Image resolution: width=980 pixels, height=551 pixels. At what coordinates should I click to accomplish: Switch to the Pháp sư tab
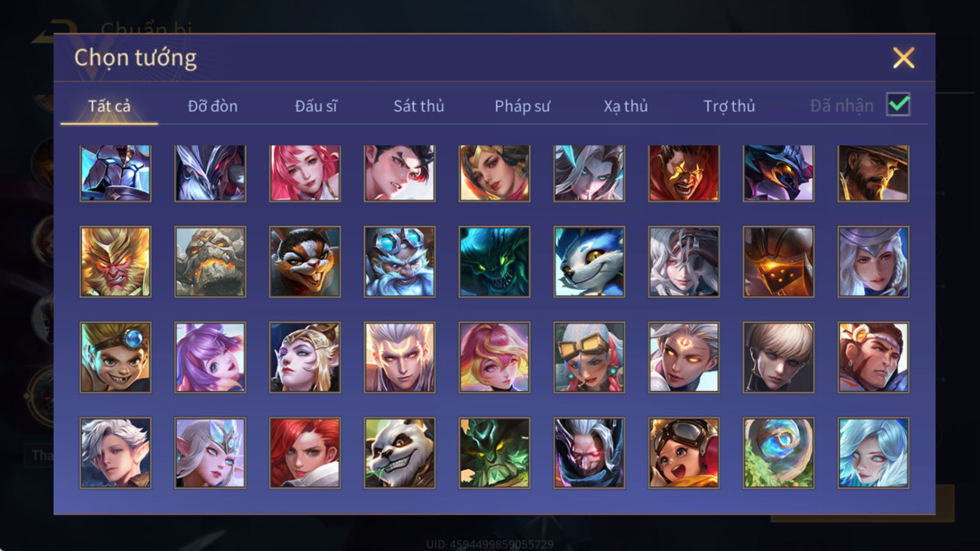point(522,107)
